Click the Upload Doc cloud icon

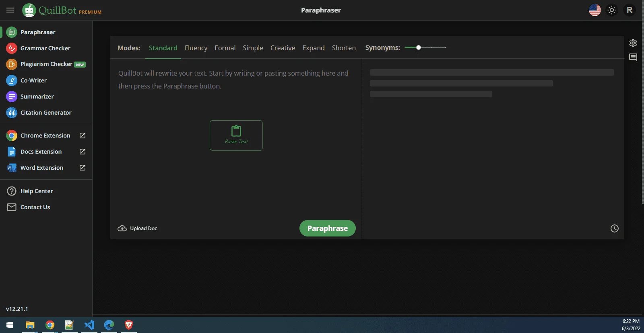tap(122, 228)
